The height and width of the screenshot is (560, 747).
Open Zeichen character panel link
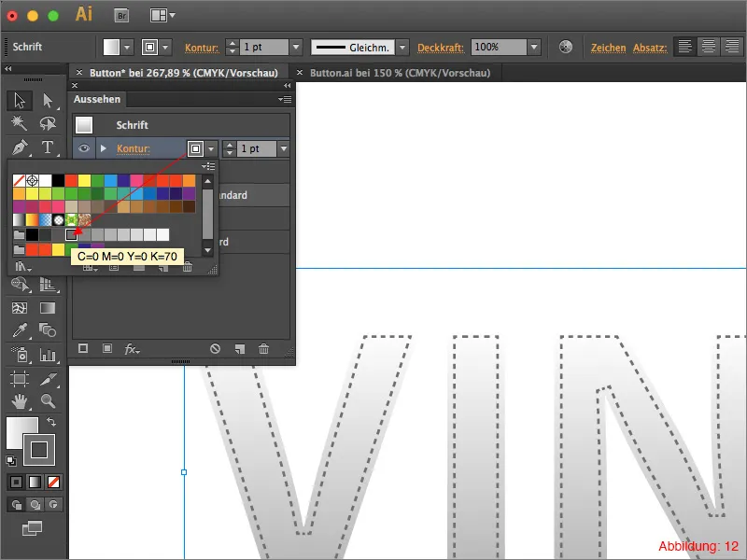pyautogui.click(x=609, y=48)
